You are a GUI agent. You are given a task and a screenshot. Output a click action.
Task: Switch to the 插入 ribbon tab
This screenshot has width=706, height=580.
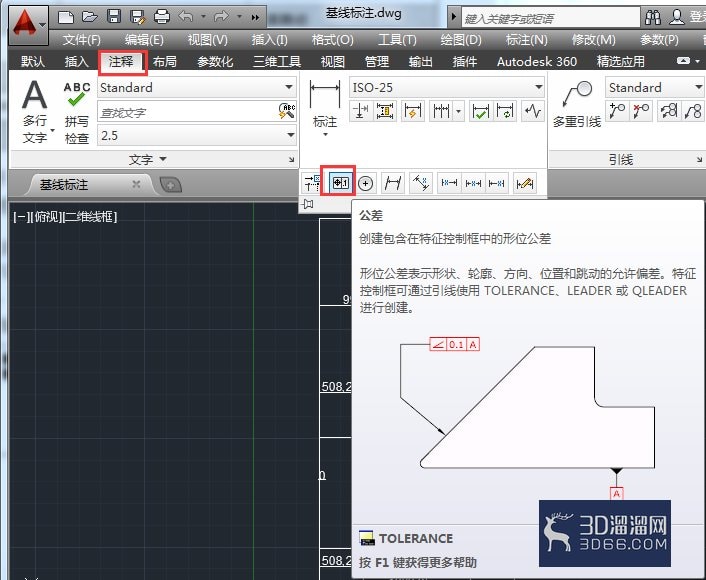click(x=77, y=61)
